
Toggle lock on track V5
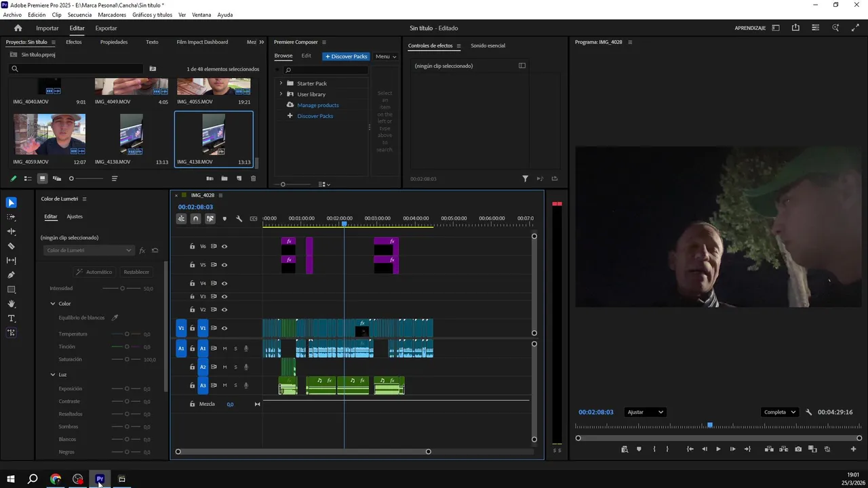pyautogui.click(x=192, y=265)
